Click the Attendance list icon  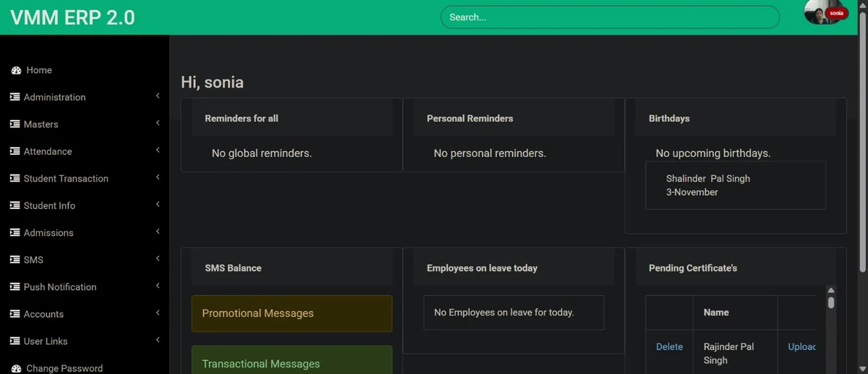pyautogui.click(x=14, y=151)
